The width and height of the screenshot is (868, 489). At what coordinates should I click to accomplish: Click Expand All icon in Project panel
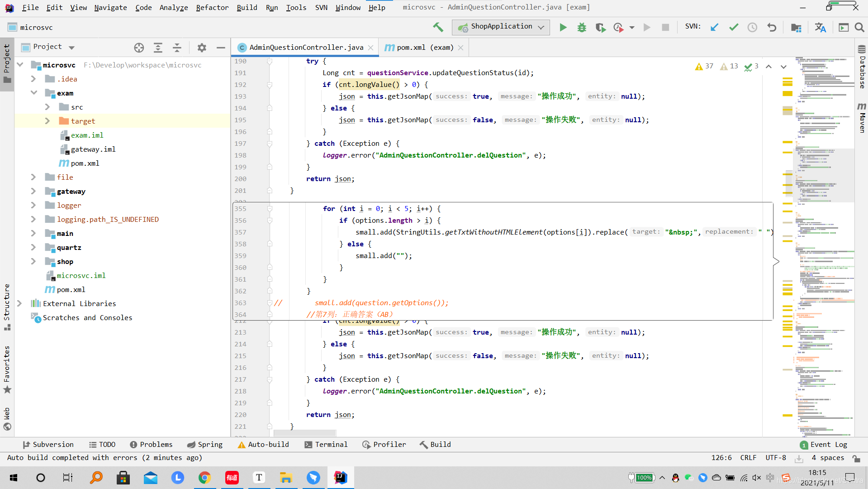[x=158, y=48]
